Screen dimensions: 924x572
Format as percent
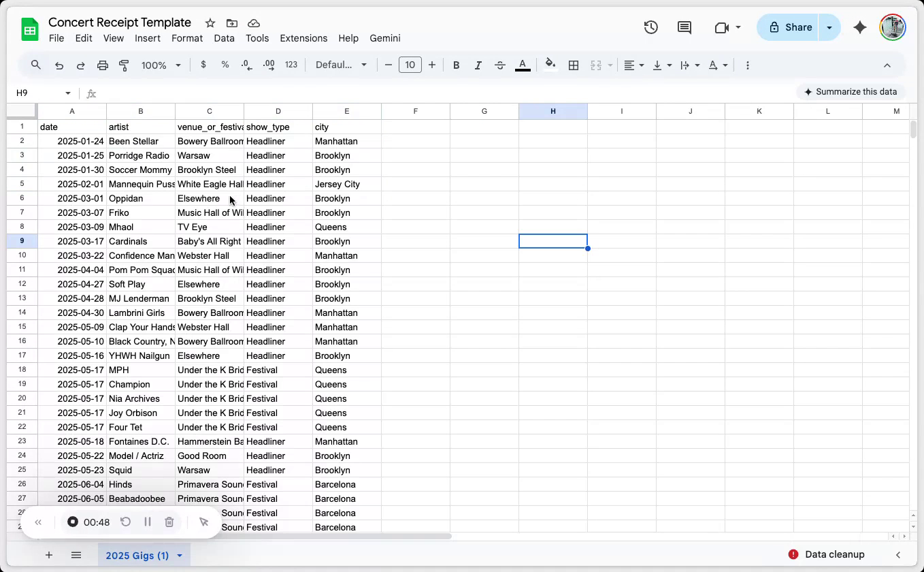[225, 65]
